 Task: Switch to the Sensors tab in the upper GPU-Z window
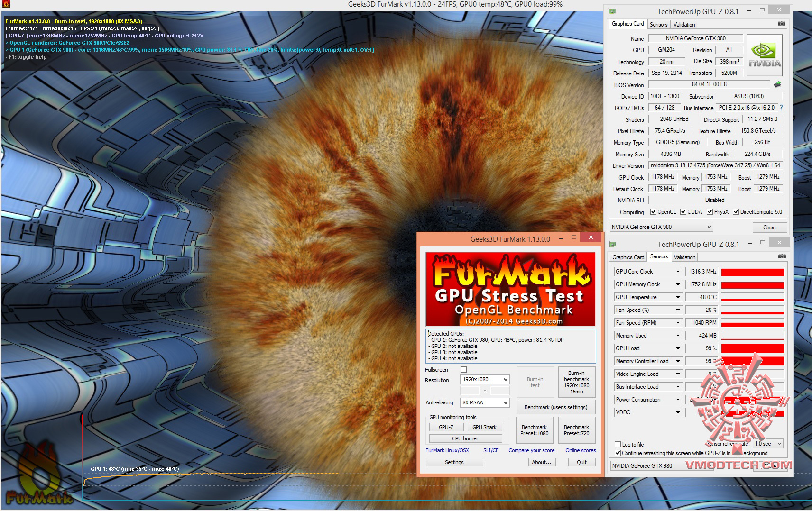(x=658, y=25)
